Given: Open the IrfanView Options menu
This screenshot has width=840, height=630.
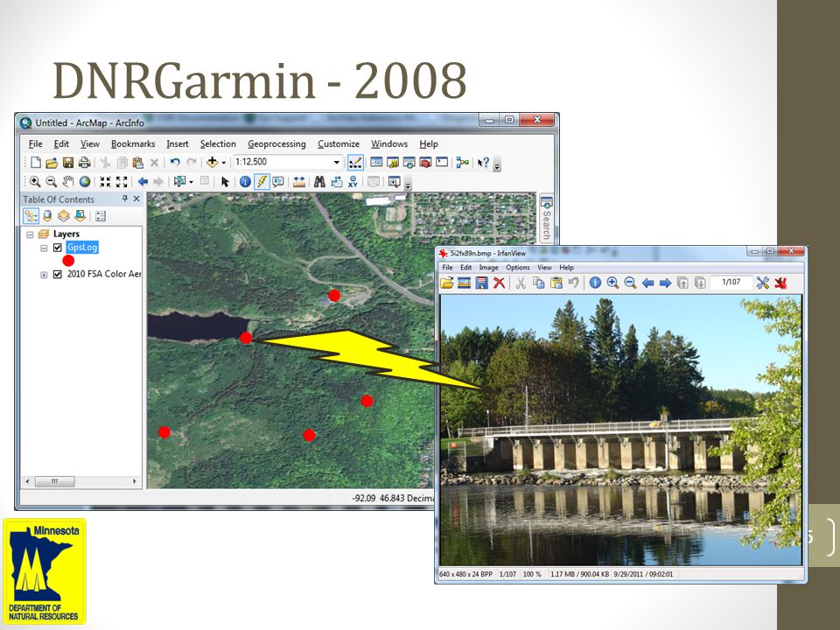Looking at the screenshot, I should pos(518,268).
